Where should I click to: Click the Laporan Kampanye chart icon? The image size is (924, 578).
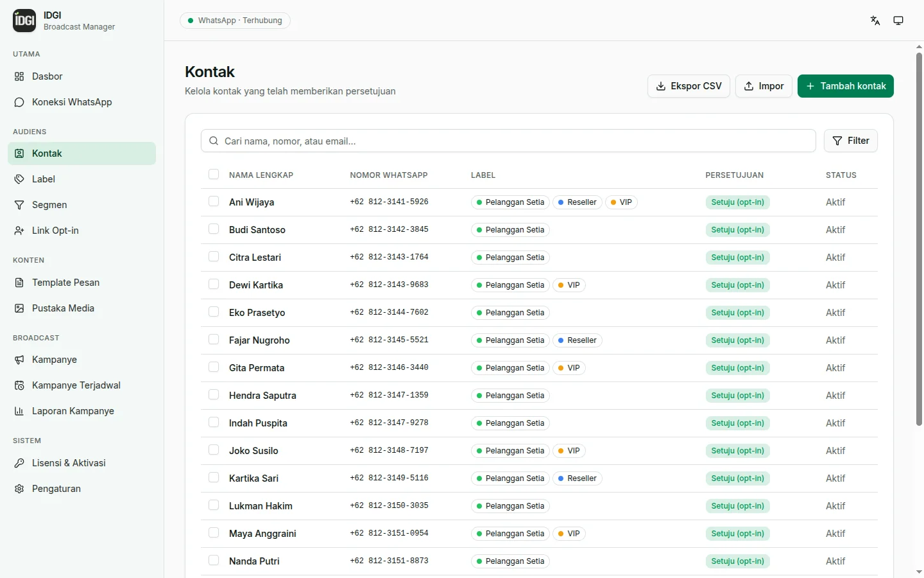19,411
